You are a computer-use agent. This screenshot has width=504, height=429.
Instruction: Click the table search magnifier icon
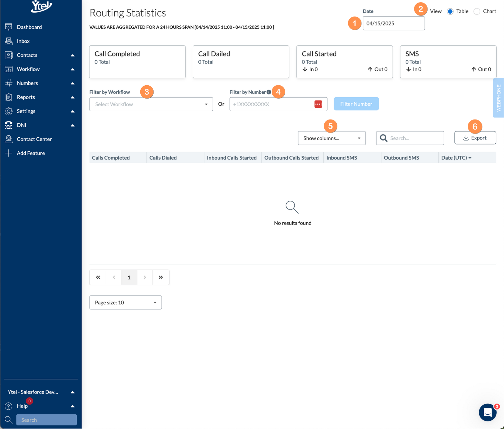coord(384,138)
